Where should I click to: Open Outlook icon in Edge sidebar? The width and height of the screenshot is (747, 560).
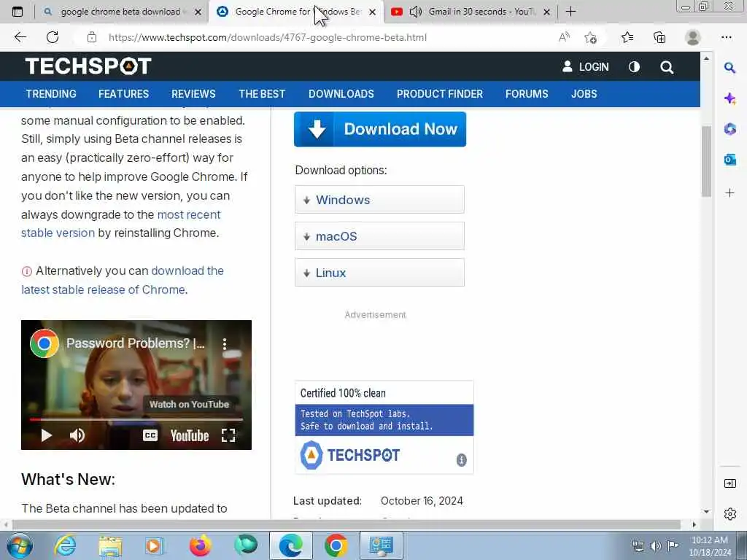[729, 160]
